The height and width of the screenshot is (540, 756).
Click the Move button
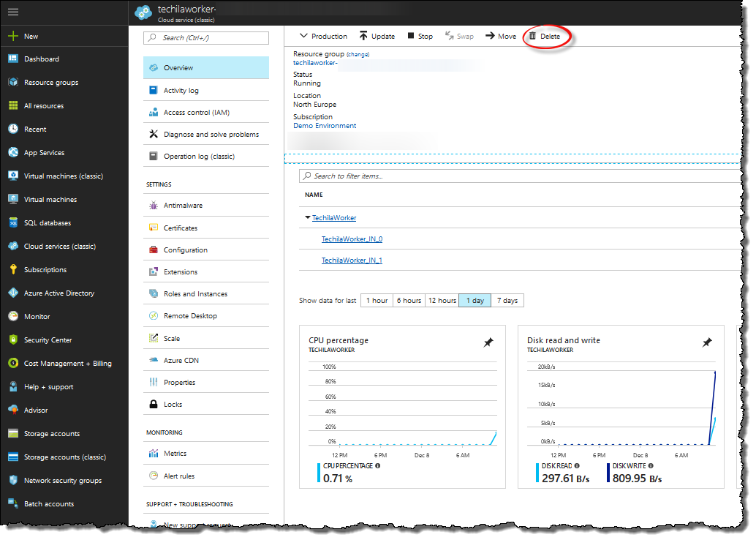500,36
